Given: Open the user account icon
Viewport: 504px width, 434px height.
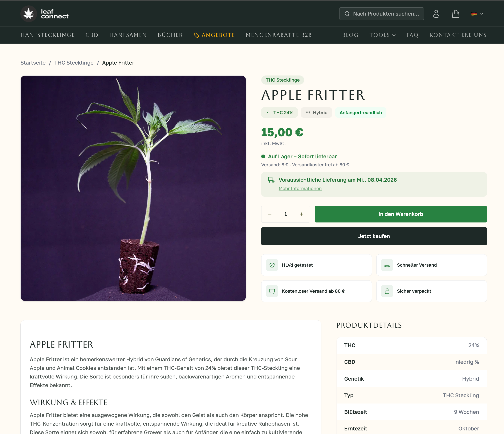Looking at the screenshot, I should pyautogui.click(x=436, y=14).
